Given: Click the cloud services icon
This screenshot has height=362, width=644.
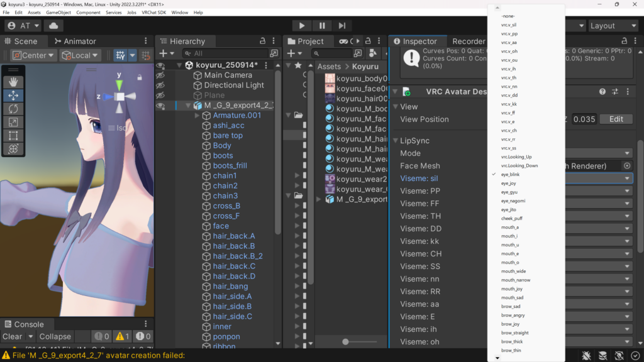Looking at the screenshot, I should [x=53, y=26].
